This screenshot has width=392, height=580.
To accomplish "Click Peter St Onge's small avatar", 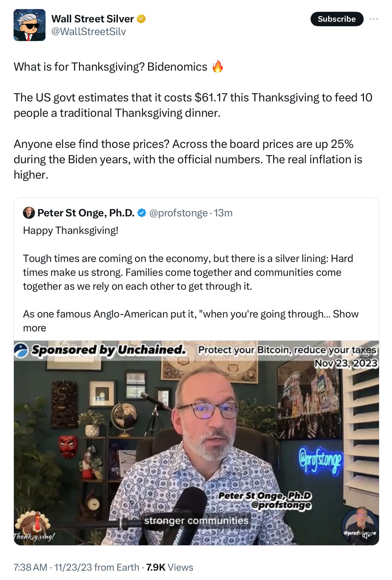I will pyautogui.click(x=29, y=213).
